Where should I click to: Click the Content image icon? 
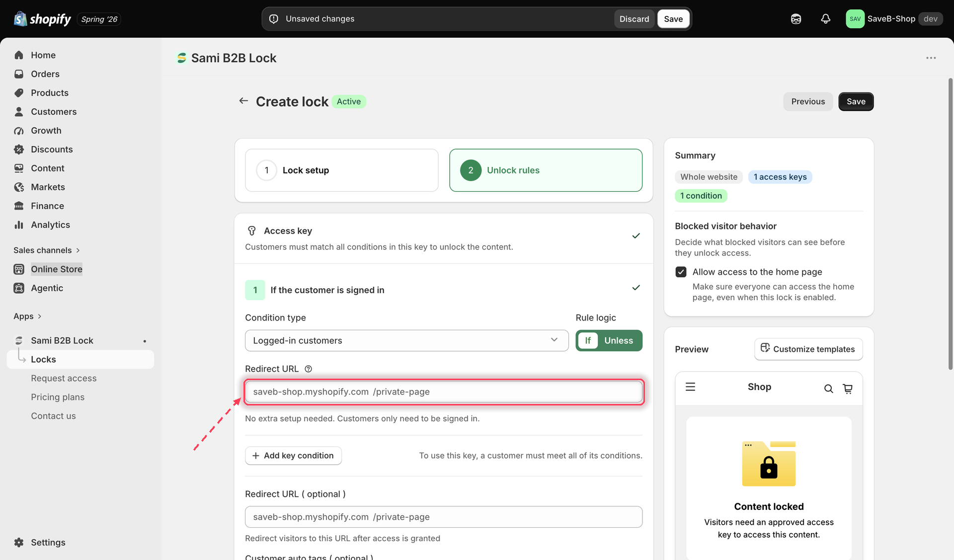[x=19, y=168]
